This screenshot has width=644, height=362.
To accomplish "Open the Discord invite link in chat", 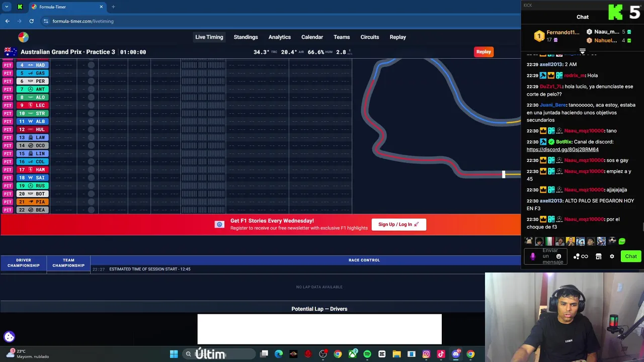I will (562, 149).
